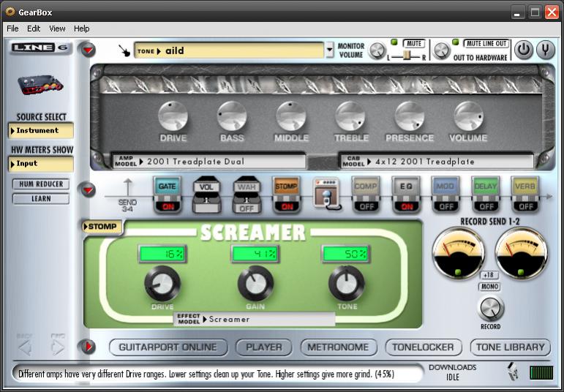Open the Cab Model 4x12 2001 Treadplate menu
The width and height of the screenshot is (564, 392).
click(x=436, y=162)
